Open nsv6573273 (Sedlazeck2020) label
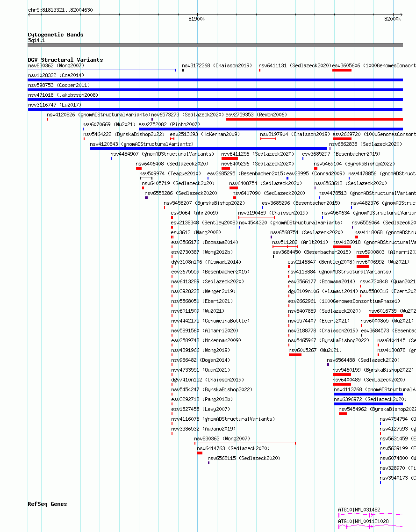416x532 pixels. point(187,115)
